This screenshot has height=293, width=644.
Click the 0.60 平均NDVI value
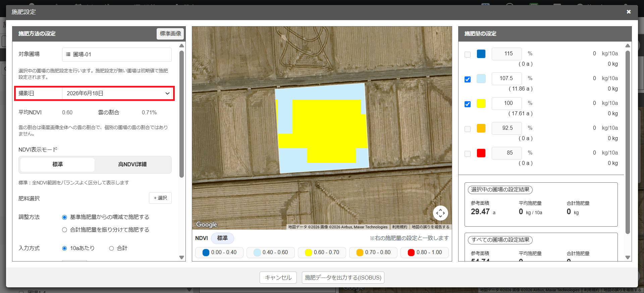tap(67, 113)
